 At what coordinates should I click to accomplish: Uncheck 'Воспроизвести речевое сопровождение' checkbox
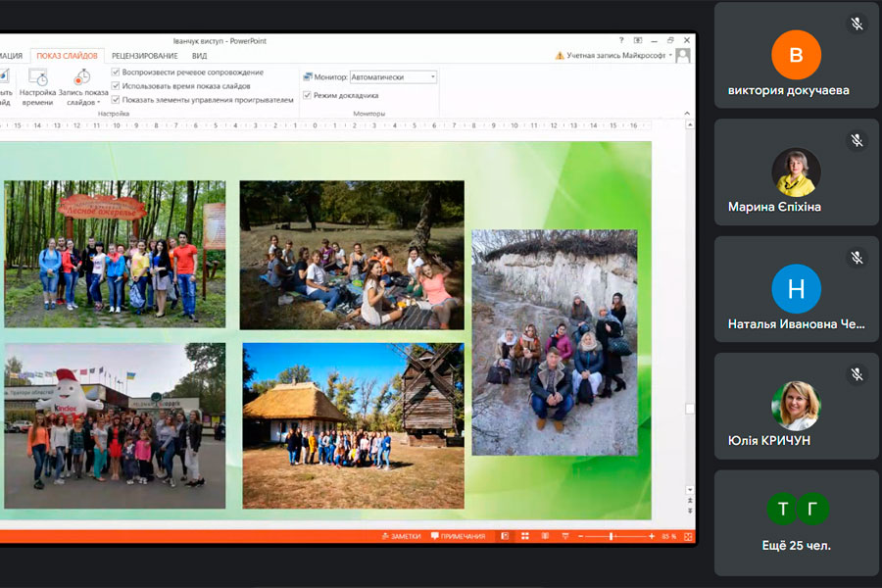[117, 72]
